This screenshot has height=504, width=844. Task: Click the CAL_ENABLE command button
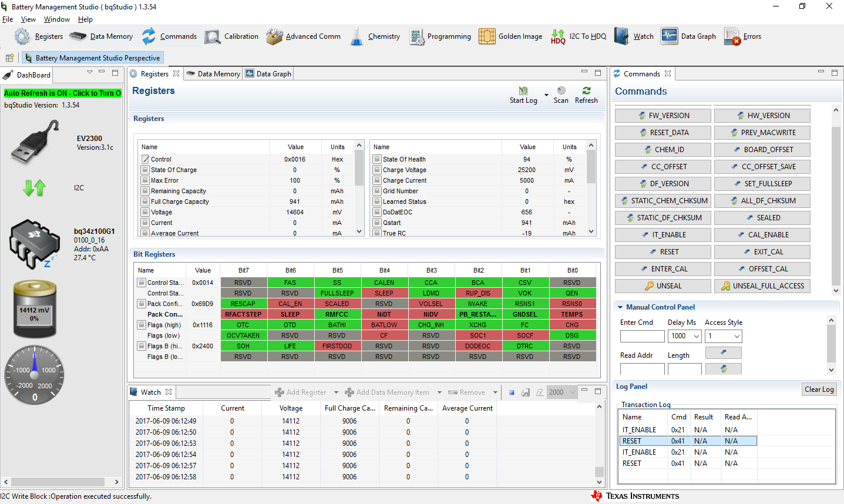[x=762, y=235]
